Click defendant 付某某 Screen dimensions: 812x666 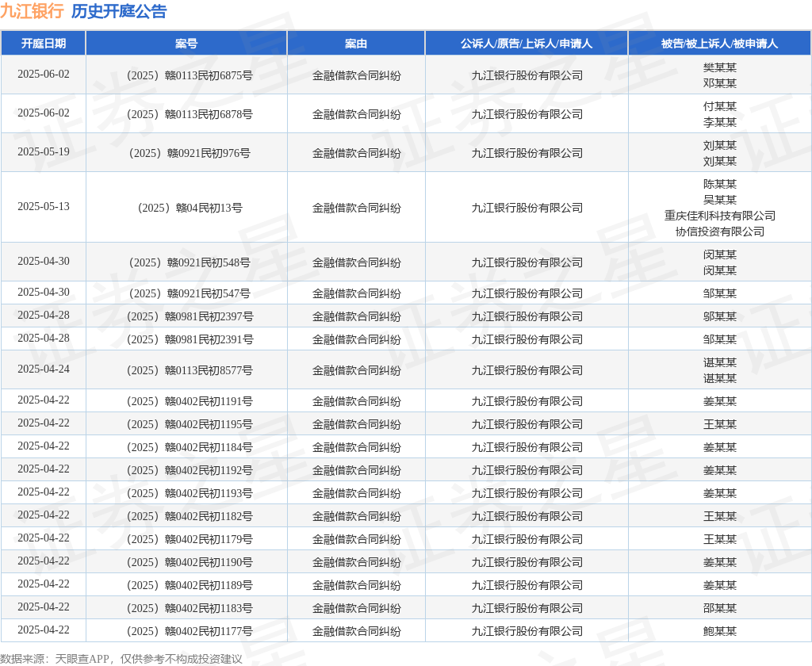(x=720, y=107)
